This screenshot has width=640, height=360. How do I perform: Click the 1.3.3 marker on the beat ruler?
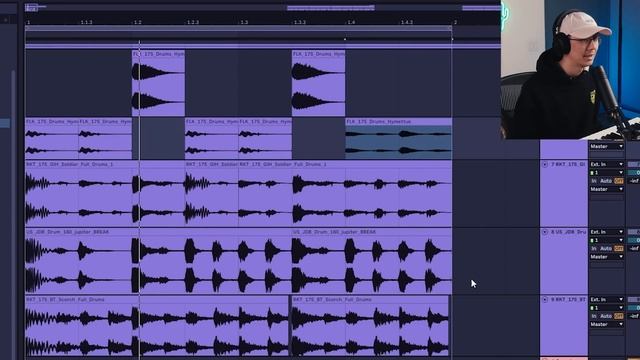tap(300, 22)
